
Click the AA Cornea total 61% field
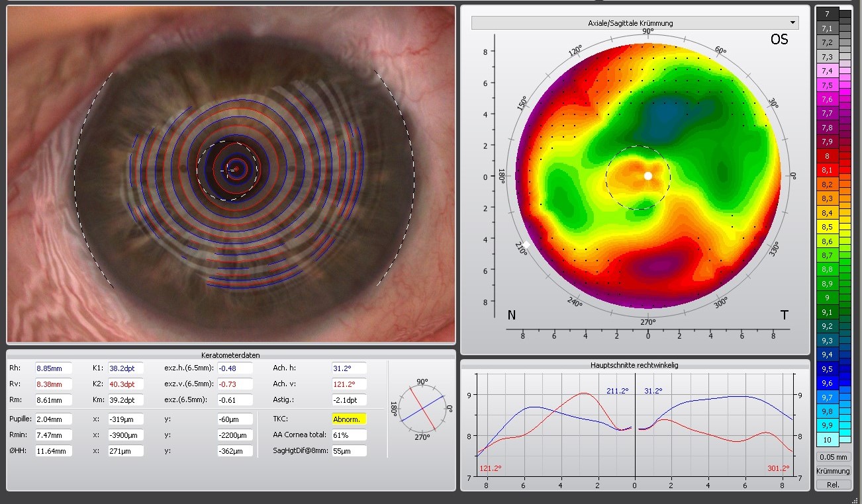pos(349,435)
